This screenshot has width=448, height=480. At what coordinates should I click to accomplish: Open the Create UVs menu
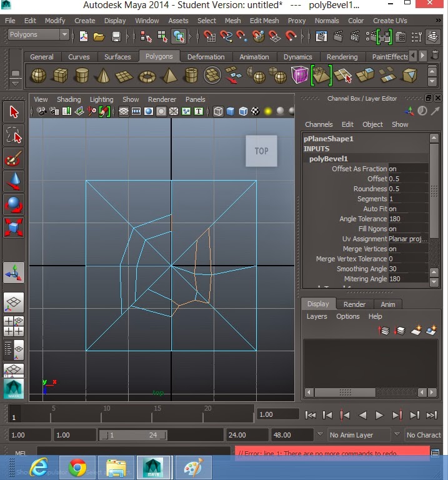tap(390, 21)
